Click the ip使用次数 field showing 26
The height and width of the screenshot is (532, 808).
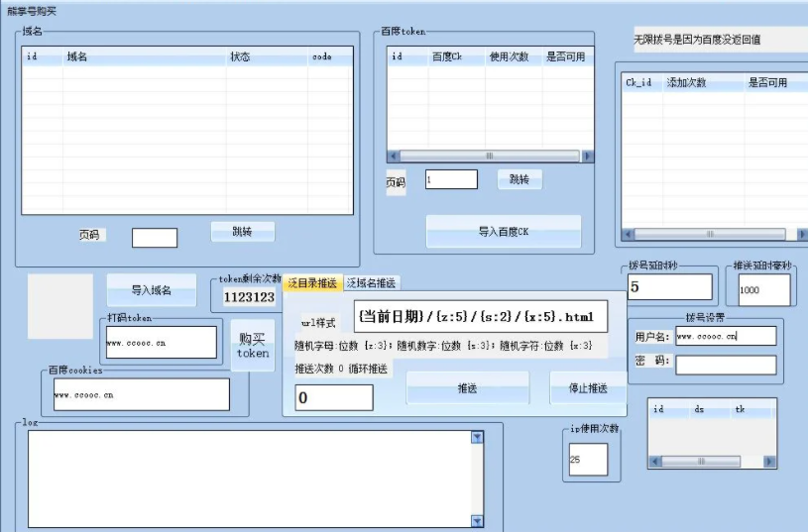(x=588, y=460)
